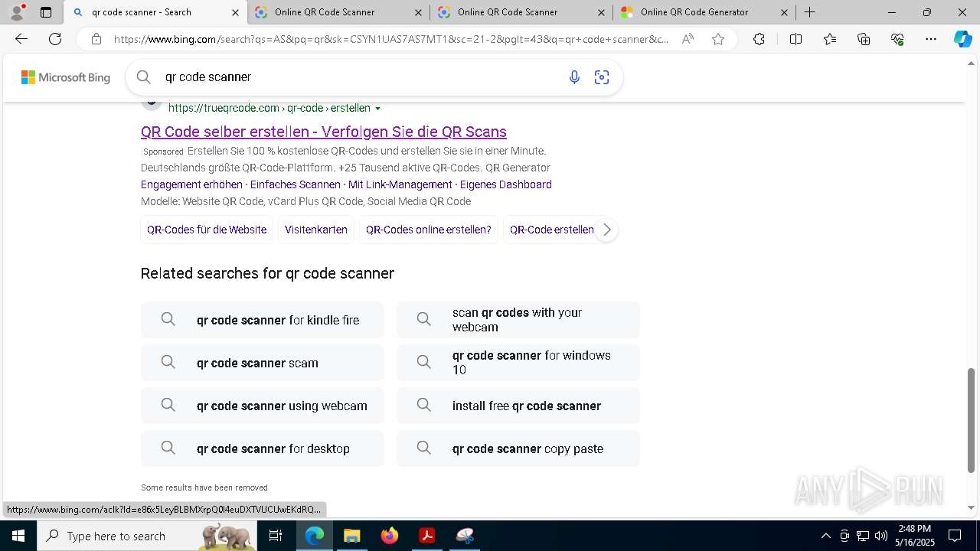Refresh the page with the reload icon

tap(55, 39)
